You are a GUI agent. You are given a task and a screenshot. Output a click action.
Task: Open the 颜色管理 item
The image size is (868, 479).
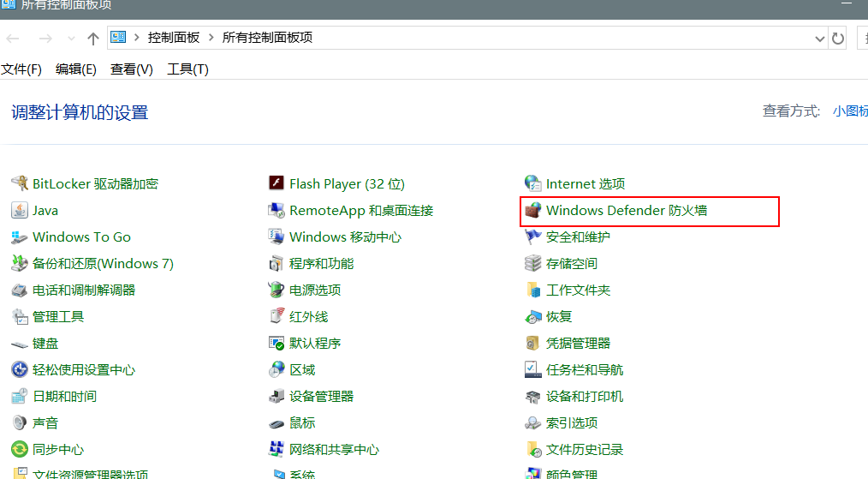tap(571, 475)
